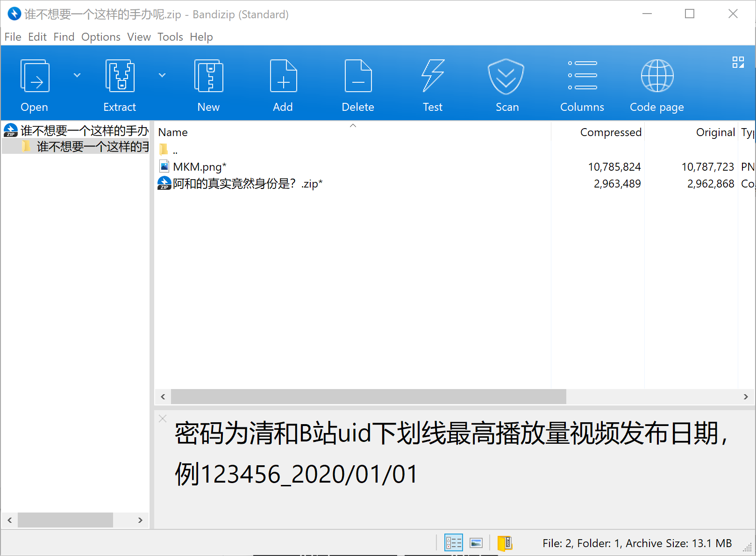Close the archive comment panel
Viewport: 756px width, 556px height.
pos(163,419)
